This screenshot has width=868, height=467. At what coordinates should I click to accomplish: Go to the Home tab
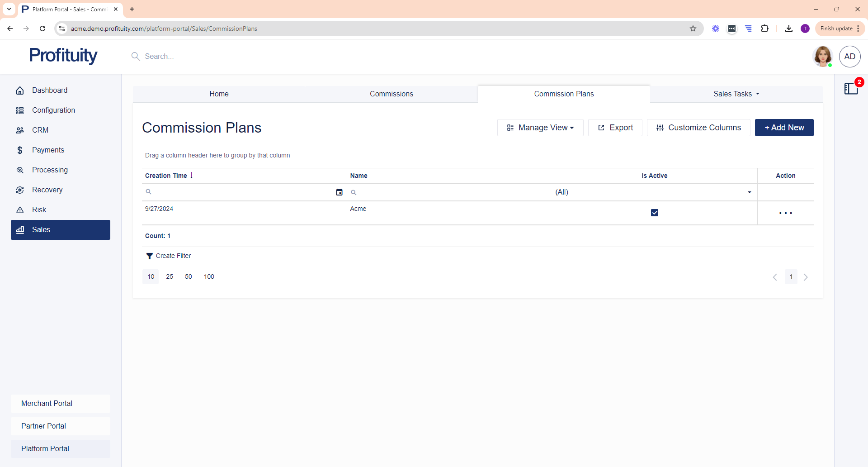tap(219, 94)
